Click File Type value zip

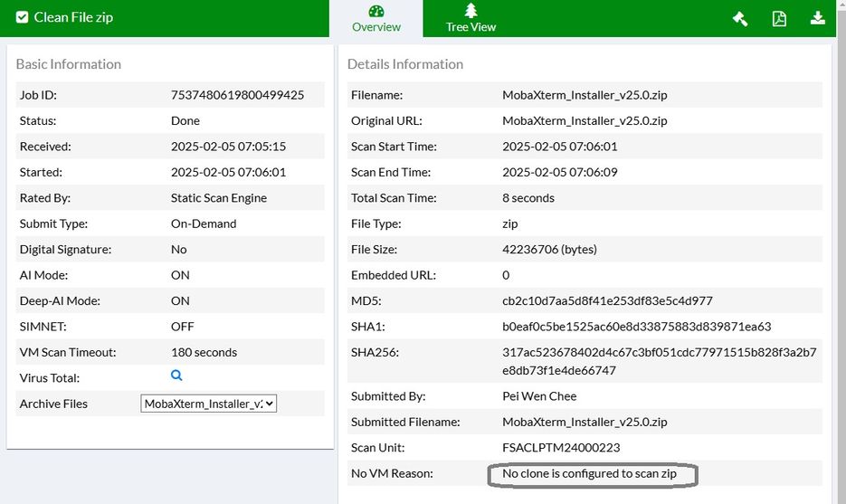510,223
